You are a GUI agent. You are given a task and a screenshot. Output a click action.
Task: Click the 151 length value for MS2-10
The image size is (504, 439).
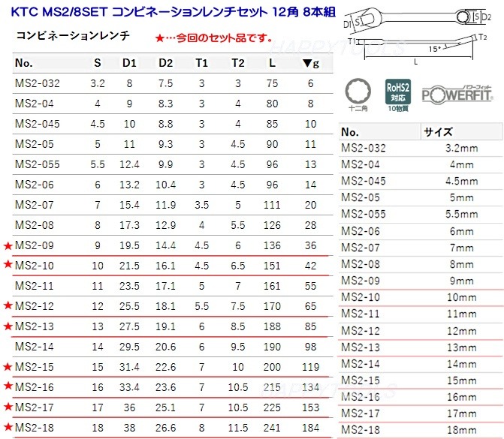tap(272, 266)
